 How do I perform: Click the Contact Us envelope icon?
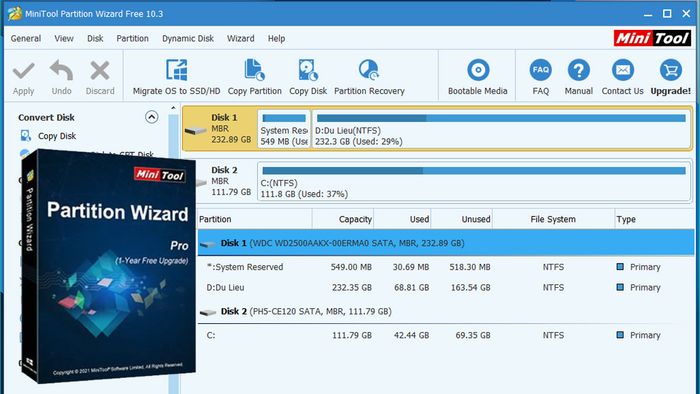tap(622, 70)
